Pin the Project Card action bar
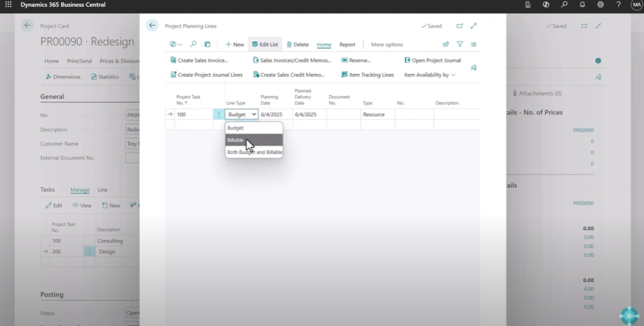Image resolution: width=644 pixels, height=326 pixels. click(x=599, y=77)
